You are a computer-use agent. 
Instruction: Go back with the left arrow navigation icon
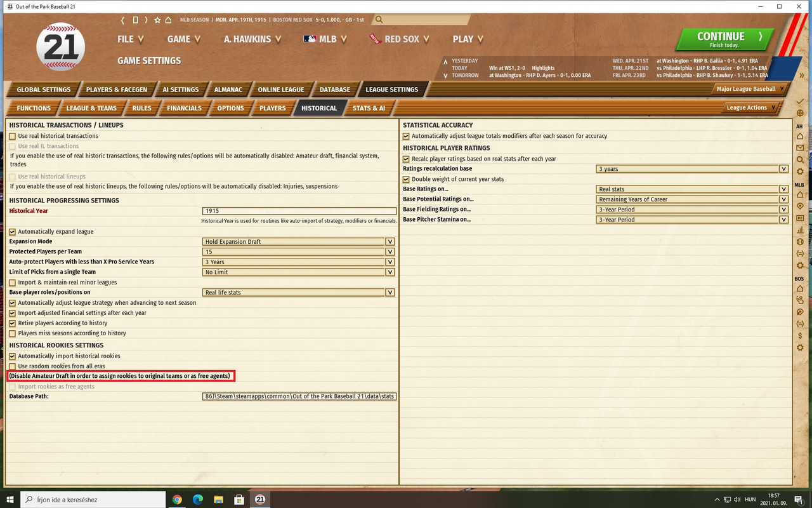123,20
